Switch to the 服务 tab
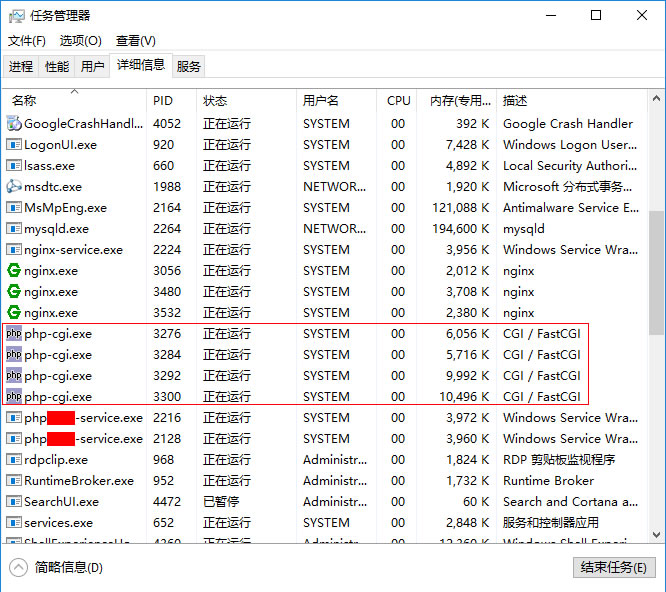Screen dimensions: 666x592 [189, 67]
